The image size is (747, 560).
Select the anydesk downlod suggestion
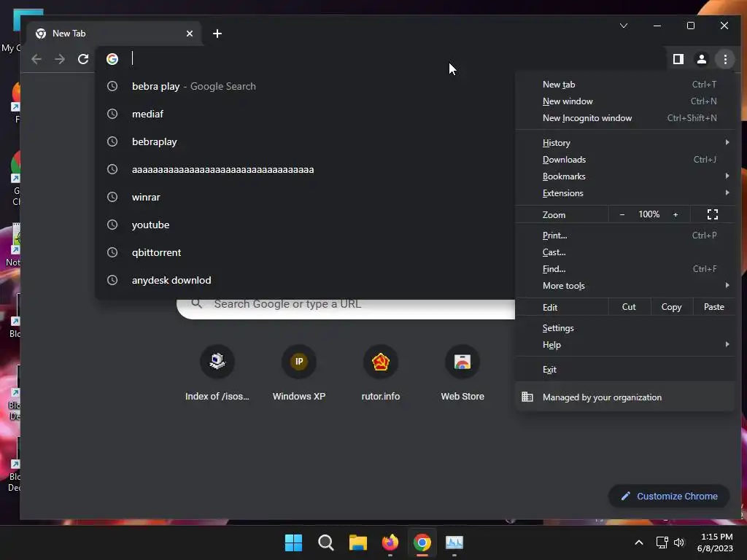305,280
